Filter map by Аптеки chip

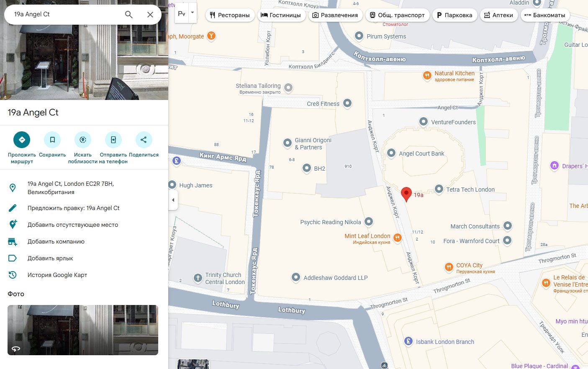point(499,15)
